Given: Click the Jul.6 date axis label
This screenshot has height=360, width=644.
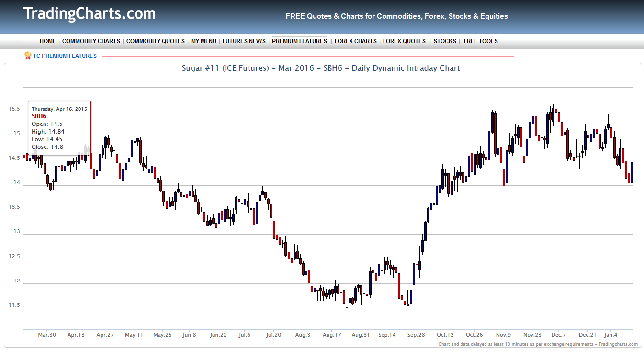Looking at the screenshot, I should click(244, 335).
